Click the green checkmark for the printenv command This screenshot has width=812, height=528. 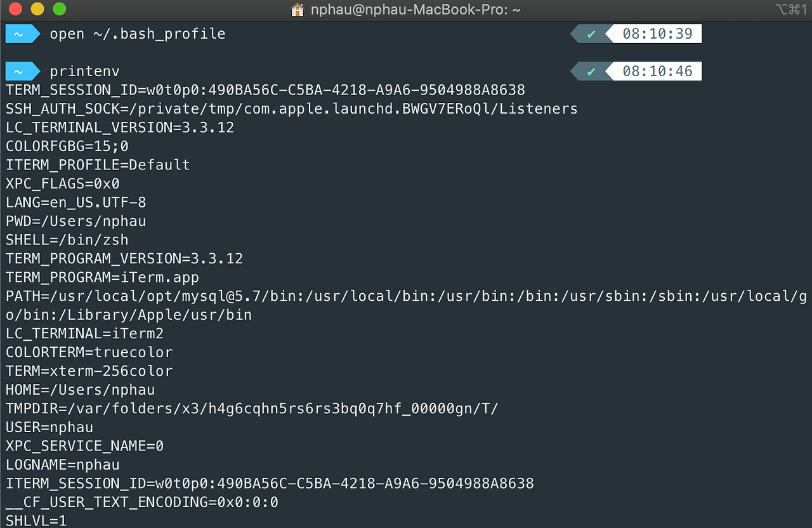(x=590, y=70)
